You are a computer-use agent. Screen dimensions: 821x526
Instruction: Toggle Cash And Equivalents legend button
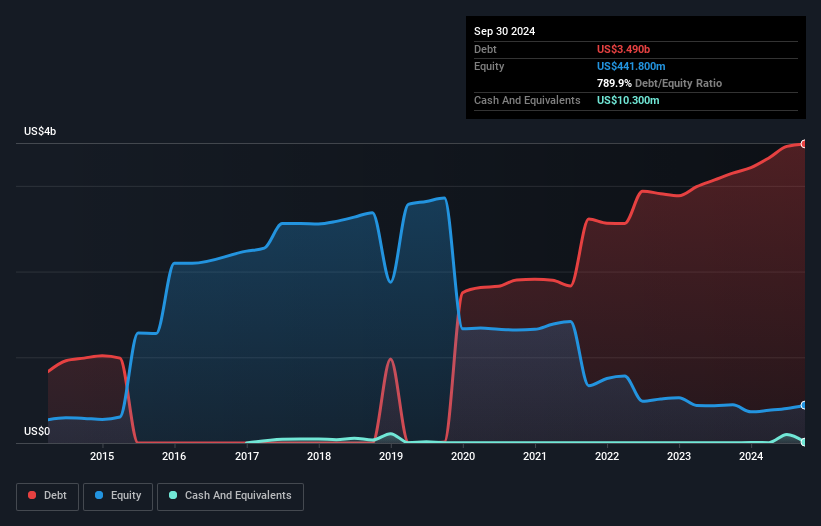coord(230,496)
